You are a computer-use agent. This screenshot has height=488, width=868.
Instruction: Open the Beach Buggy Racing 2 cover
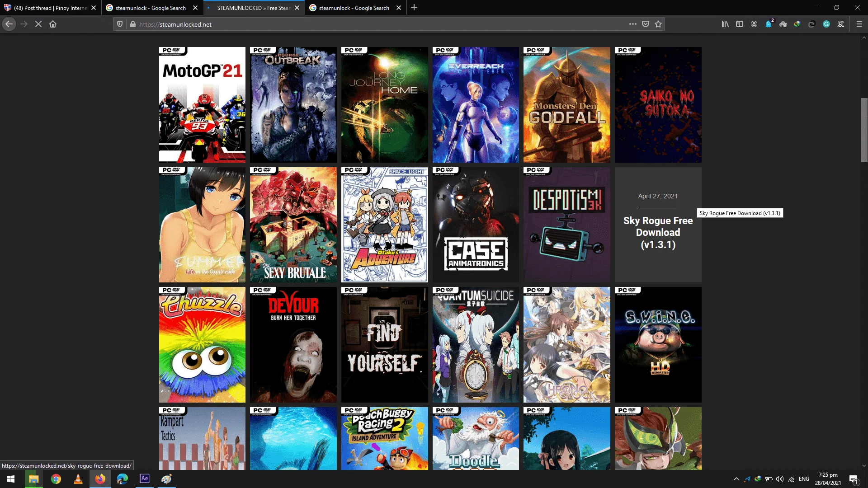coord(385,438)
